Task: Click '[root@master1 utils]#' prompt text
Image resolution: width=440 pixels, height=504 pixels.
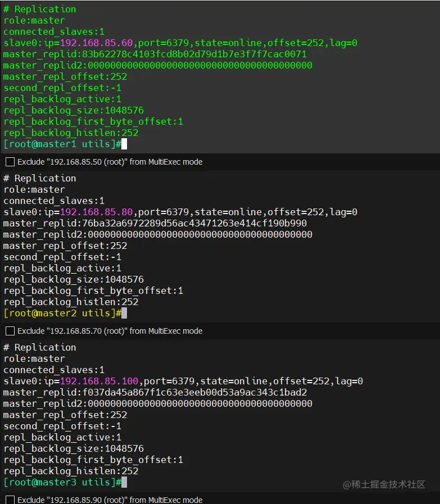Action: 62,144
